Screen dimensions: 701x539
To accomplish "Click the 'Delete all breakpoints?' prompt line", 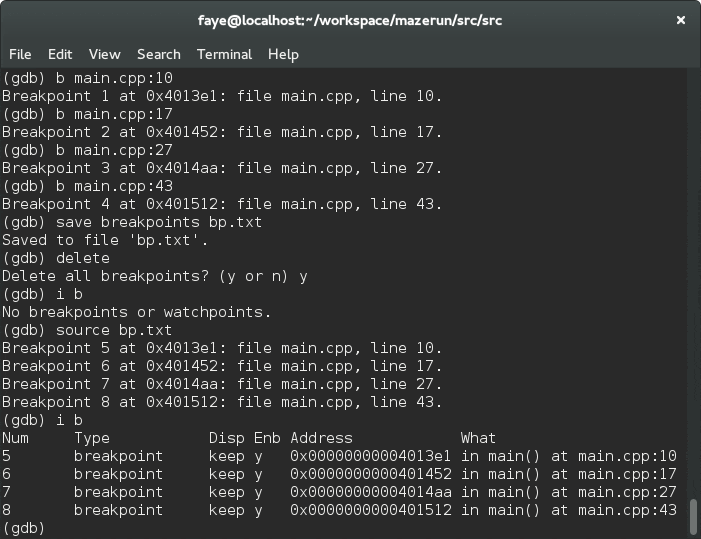I will [x=155, y=276].
